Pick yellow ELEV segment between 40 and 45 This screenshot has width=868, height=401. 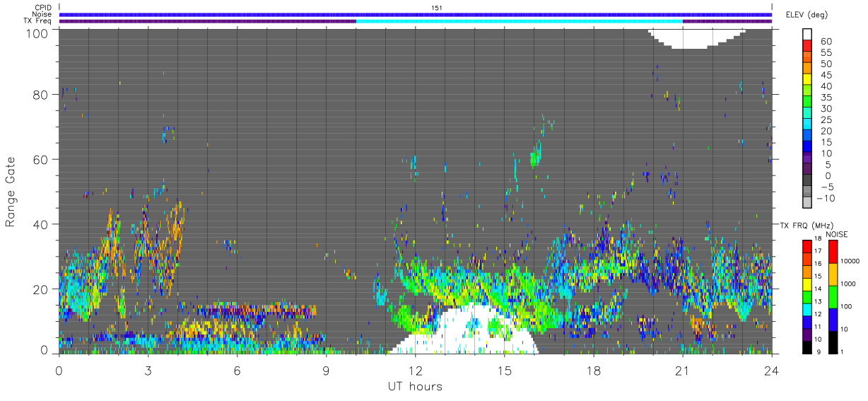coord(808,79)
